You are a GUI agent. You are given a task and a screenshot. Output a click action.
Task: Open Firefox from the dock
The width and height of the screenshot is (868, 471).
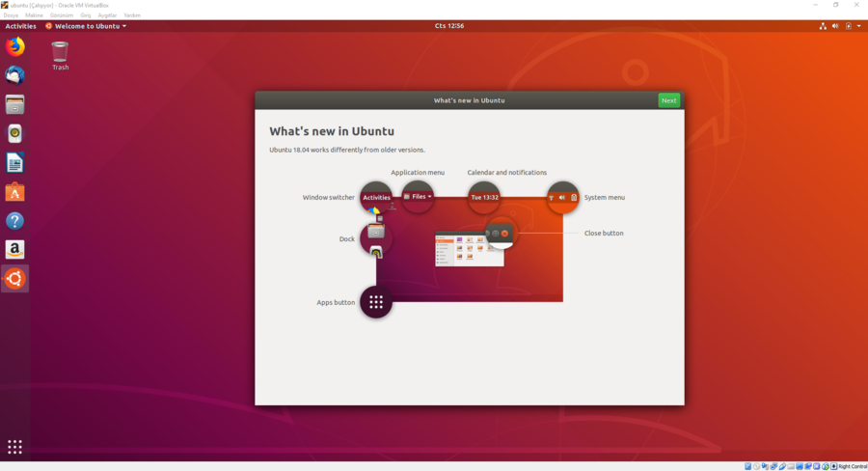[14, 46]
